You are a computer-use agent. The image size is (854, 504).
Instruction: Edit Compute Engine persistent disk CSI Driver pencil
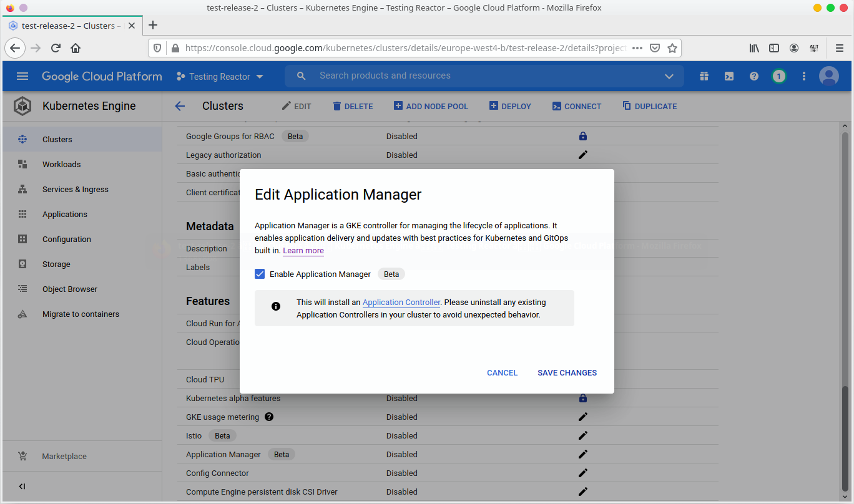pyautogui.click(x=583, y=492)
